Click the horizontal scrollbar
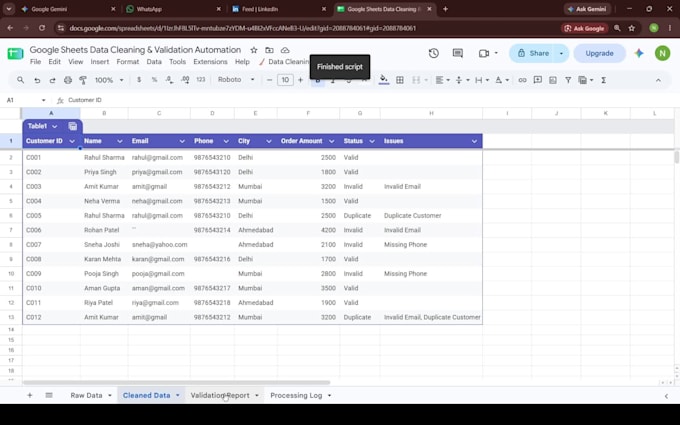The image size is (680, 425). click(177, 382)
